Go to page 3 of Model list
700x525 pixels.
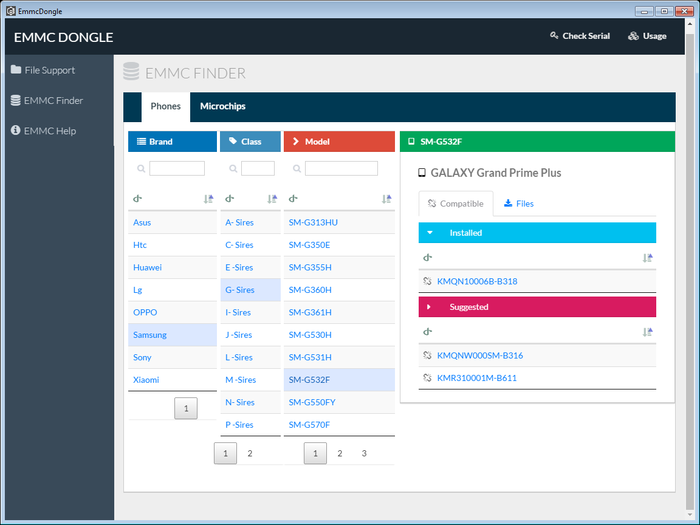coord(364,454)
